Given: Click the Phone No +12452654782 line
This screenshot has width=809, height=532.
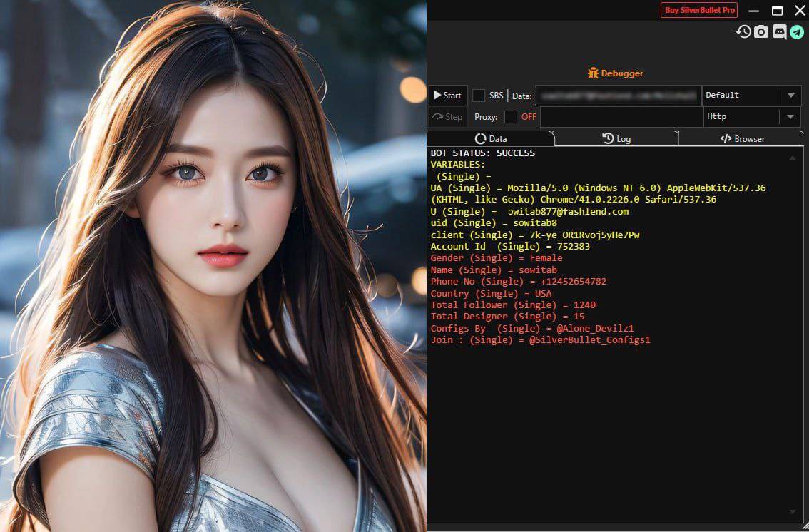Looking at the screenshot, I should click(x=519, y=282).
